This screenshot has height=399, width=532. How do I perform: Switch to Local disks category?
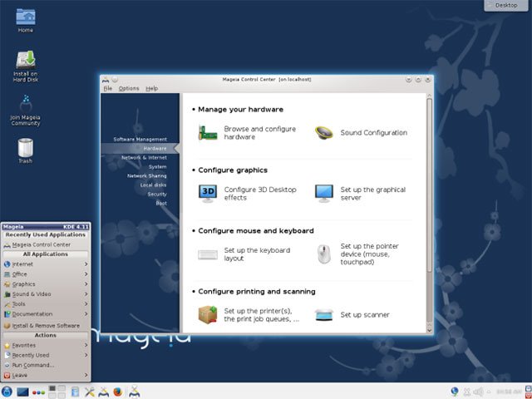coord(153,185)
